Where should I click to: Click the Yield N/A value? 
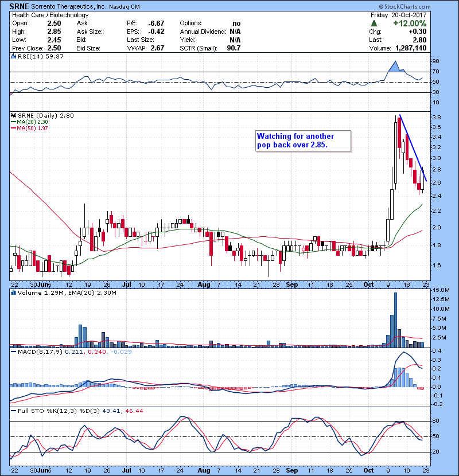tap(235, 40)
